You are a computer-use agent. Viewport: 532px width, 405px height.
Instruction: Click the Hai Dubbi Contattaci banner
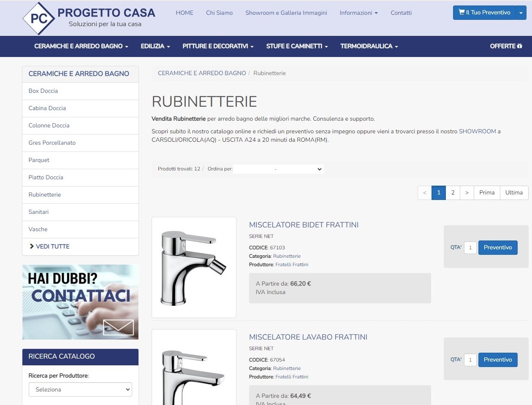(x=80, y=302)
